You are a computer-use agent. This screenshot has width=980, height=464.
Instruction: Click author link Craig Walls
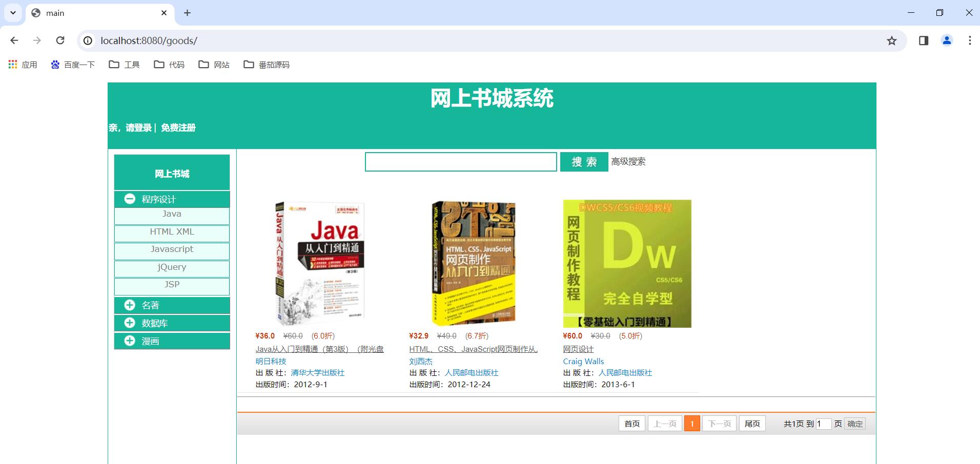(583, 362)
